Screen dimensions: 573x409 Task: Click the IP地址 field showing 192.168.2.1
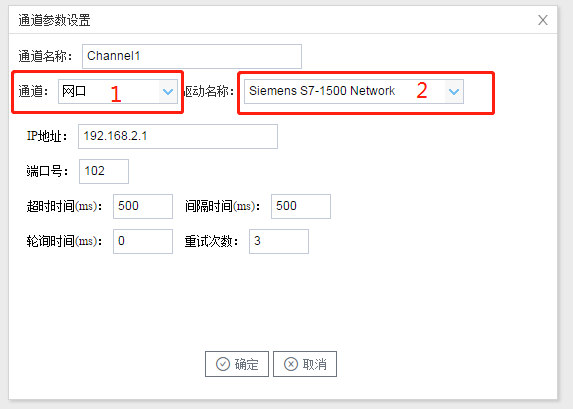point(178,136)
